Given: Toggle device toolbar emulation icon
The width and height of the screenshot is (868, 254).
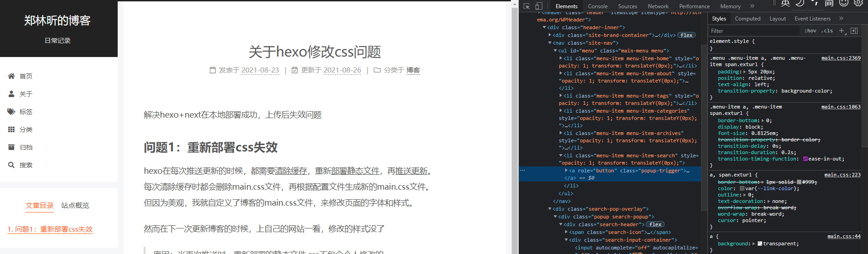Looking at the screenshot, I should pos(539,6).
